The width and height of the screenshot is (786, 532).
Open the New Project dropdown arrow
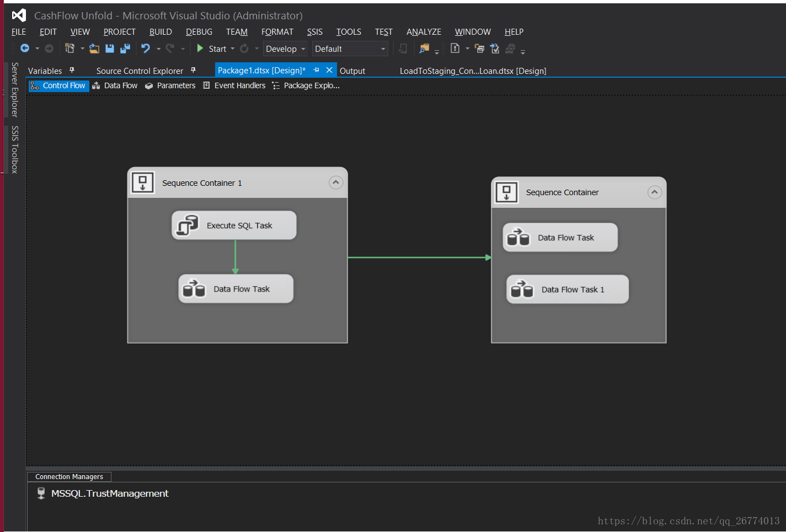click(x=82, y=49)
